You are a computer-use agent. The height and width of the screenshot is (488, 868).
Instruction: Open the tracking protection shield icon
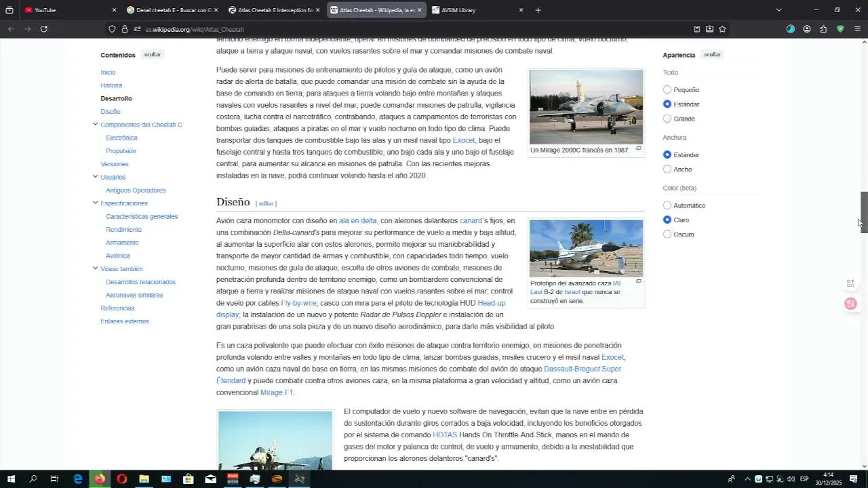click(112, 29)
